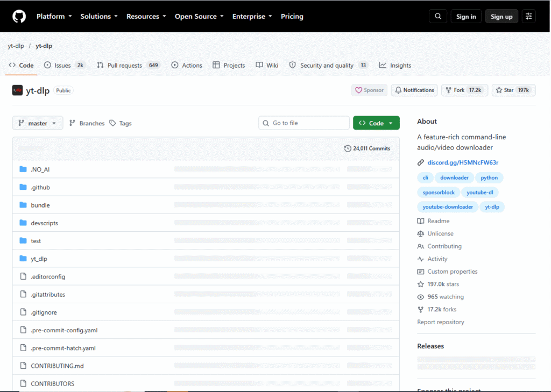Expand the Enterprise menu
This screenshot has height=392, width=551.
252,17
